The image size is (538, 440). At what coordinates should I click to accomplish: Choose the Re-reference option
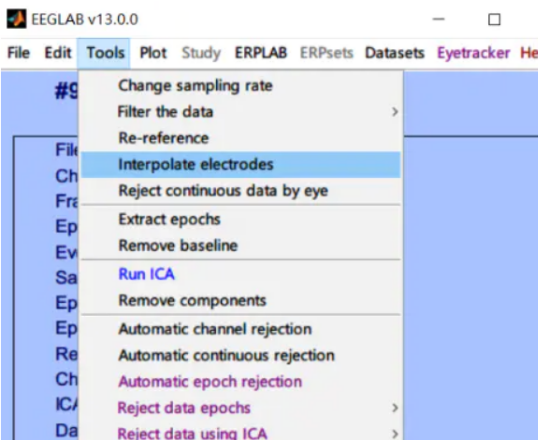[241, 138]
